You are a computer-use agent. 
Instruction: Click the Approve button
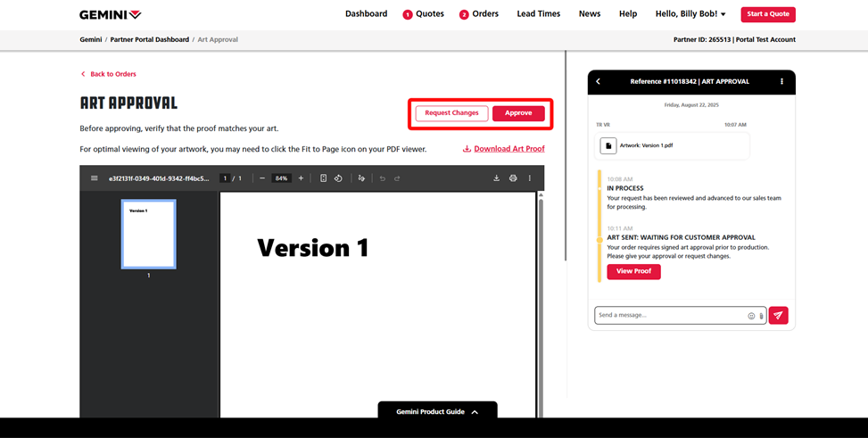[518, 113]
